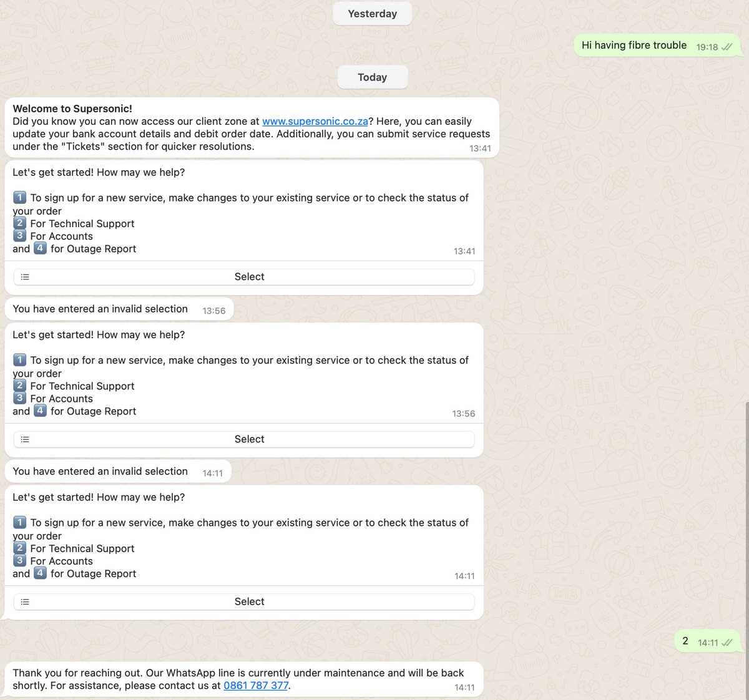
Task: Open the second Select menu at 13:56
Action: [x=249, y=439]
